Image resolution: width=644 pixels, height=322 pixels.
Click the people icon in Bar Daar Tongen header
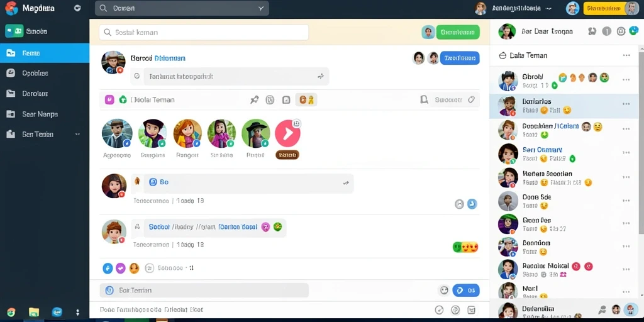click(x=592, y=31)
